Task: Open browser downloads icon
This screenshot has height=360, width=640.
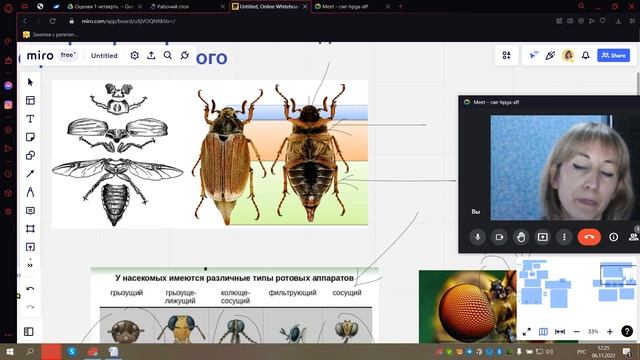Action: tap(619, 21)
